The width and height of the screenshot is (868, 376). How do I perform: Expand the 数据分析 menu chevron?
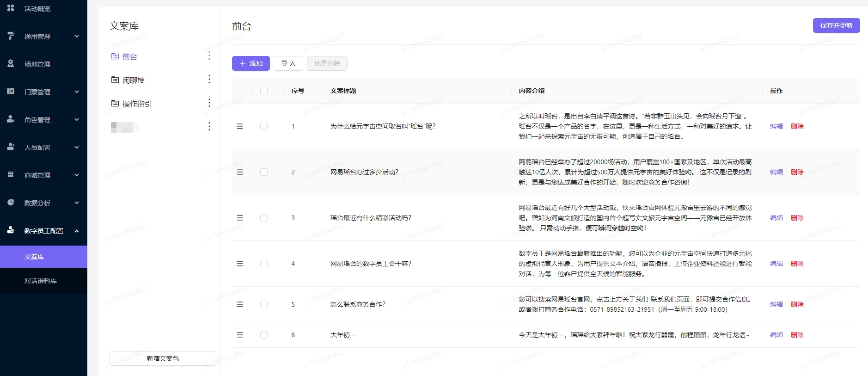click(77, 203)
